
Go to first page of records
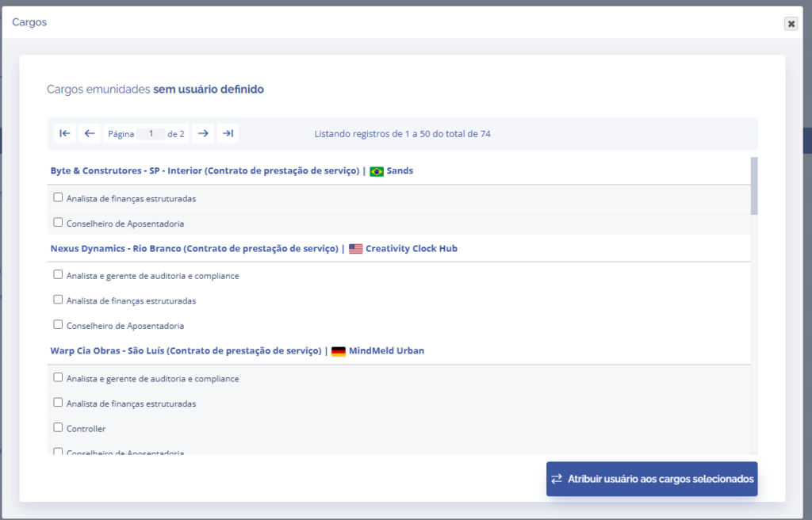click(65, 134)
